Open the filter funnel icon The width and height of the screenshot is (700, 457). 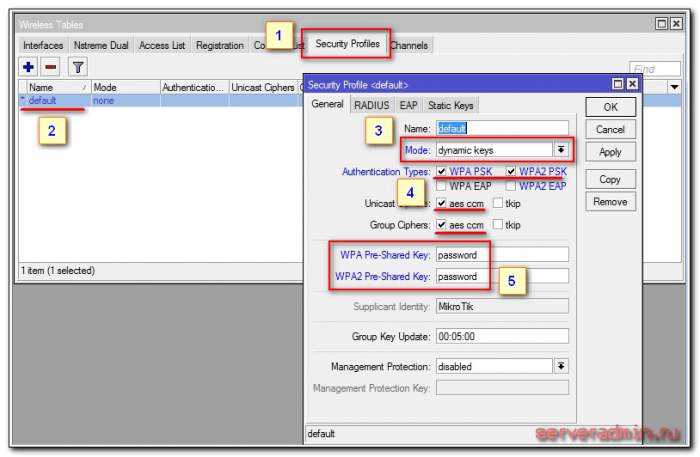click(x=76, y=67)
